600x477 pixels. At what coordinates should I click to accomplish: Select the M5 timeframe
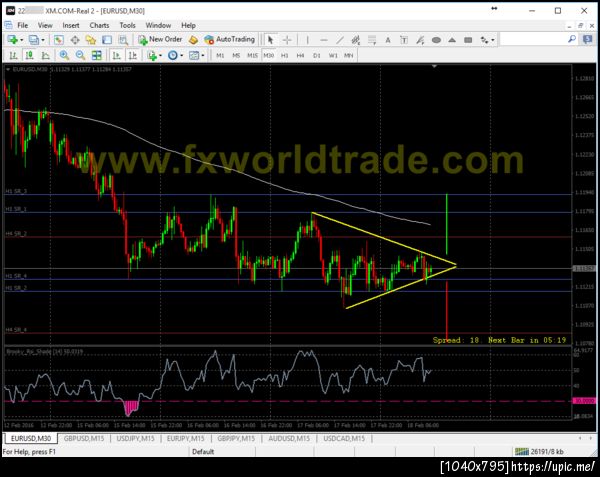pos(236,56)
